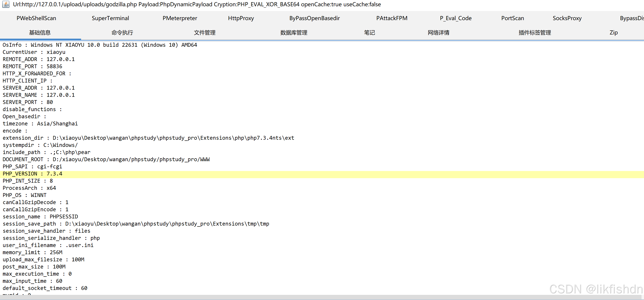Open the Zip tab
Image resolution: width=644 pixels, height=300 pixels.
point(613,33)
